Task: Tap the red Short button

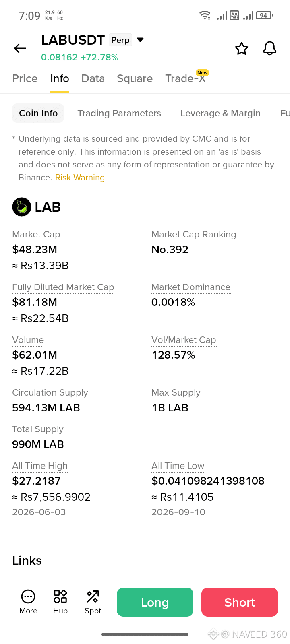Action: tap(240, 602)
